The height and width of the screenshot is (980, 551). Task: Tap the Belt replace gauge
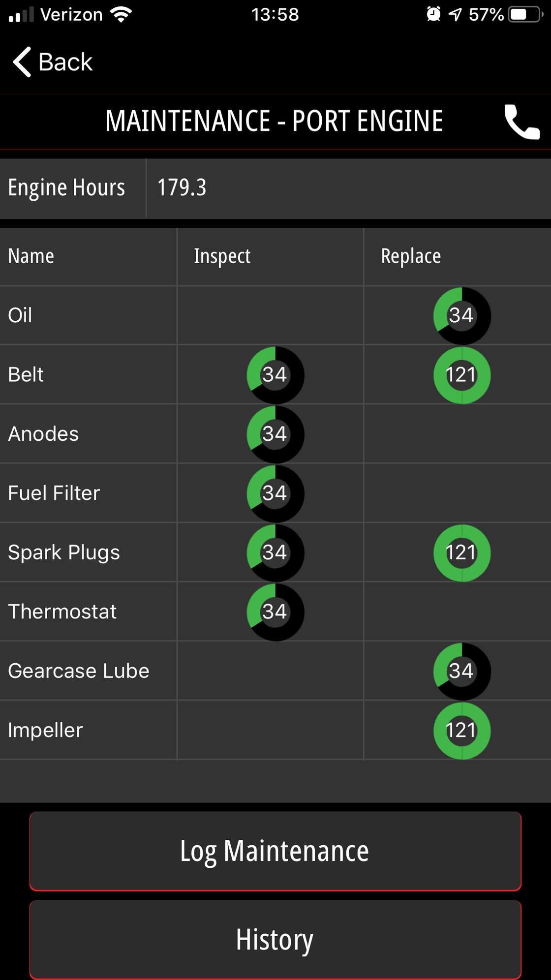462,375
